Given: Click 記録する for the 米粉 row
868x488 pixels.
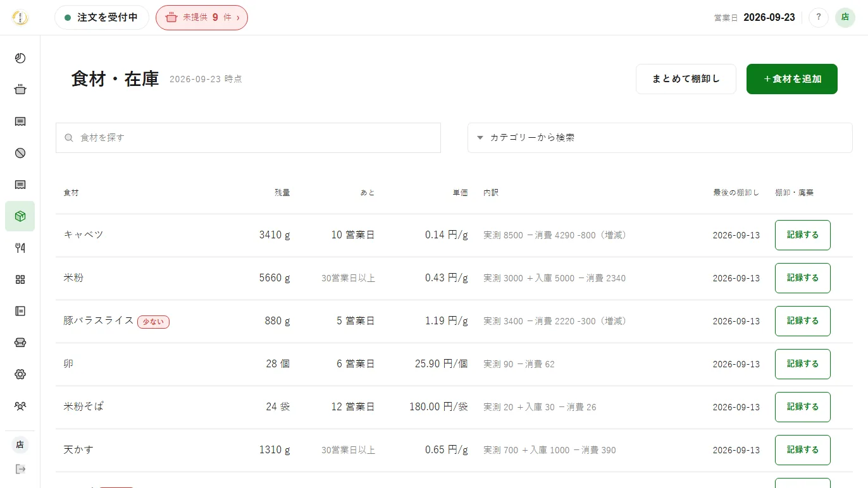Looking at the screenshot, I should (803, 278).
